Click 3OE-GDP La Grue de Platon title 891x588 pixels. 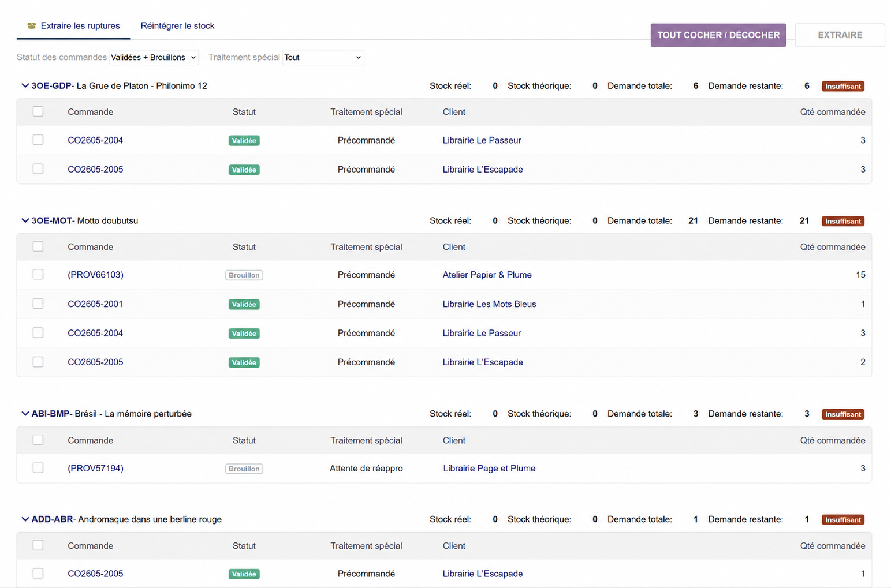click(119, 86)
